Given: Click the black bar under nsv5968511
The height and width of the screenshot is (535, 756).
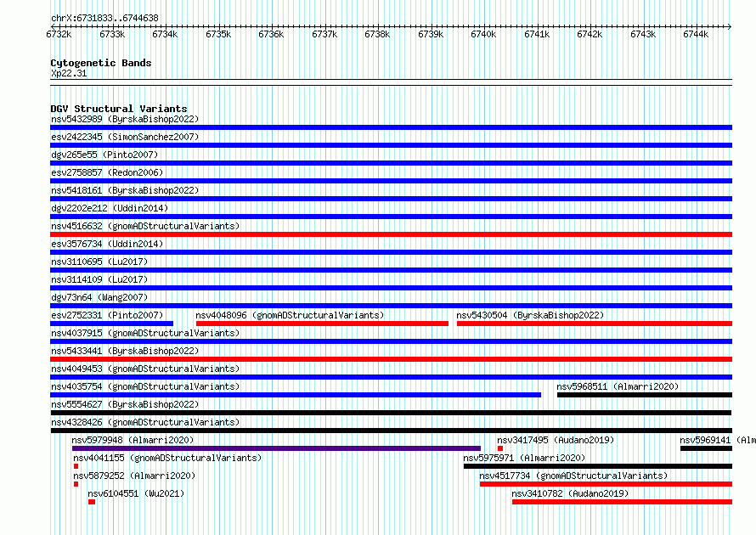Looking at the screenshot, I should point(645,395).
